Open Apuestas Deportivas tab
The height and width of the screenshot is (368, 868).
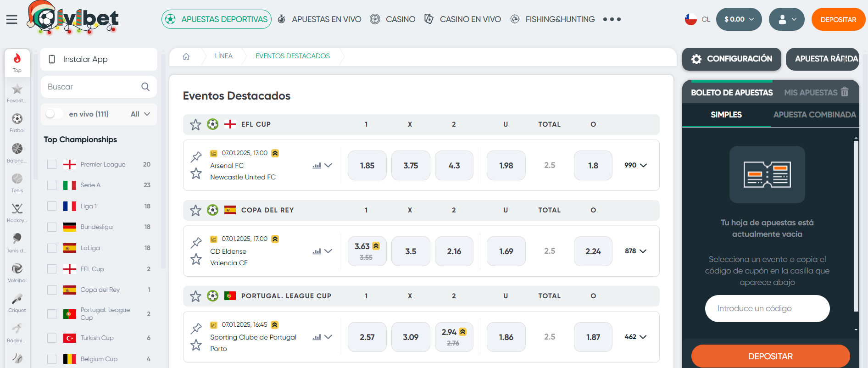pos(217,19)
